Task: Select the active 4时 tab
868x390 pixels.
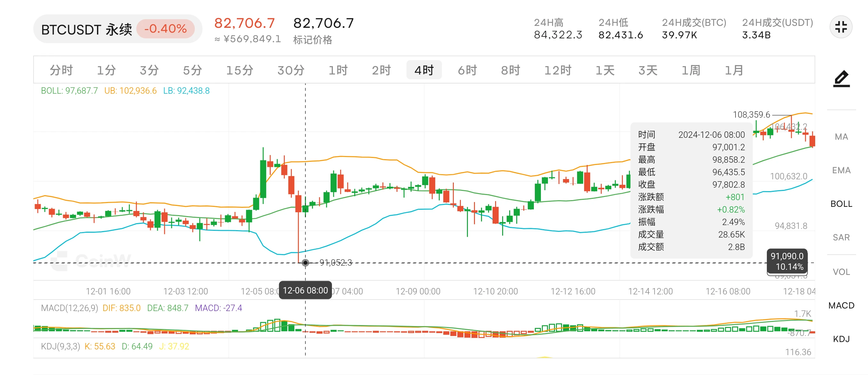Action: pos(424,70)
